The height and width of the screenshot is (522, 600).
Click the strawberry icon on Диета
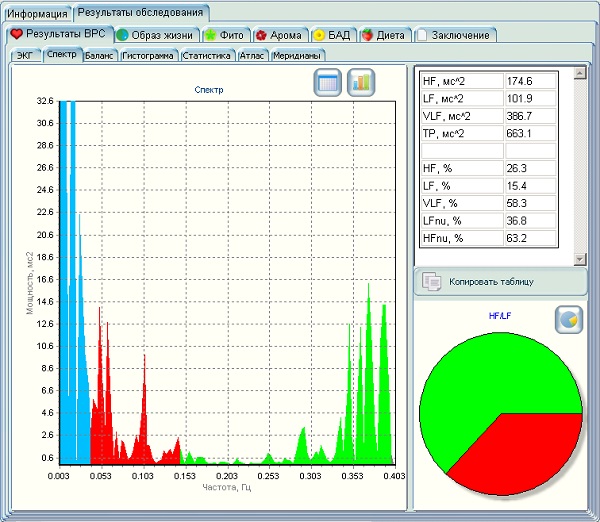pos(367,35)
